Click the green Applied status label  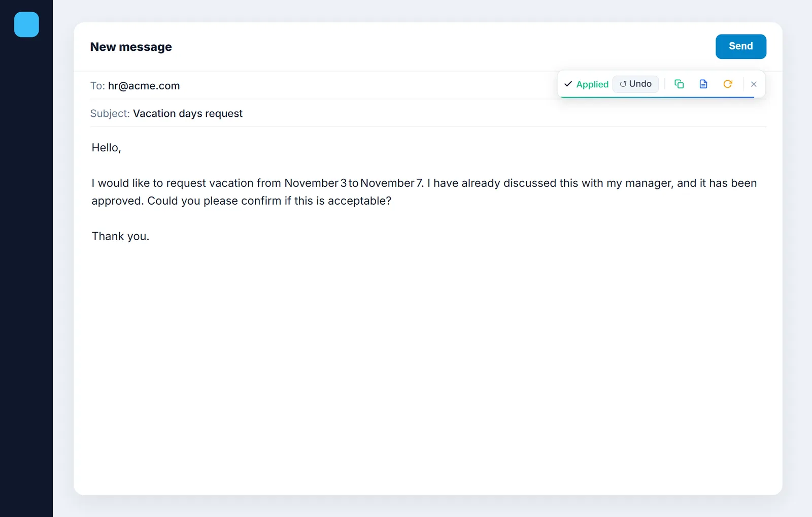click(x=592, y=84)
